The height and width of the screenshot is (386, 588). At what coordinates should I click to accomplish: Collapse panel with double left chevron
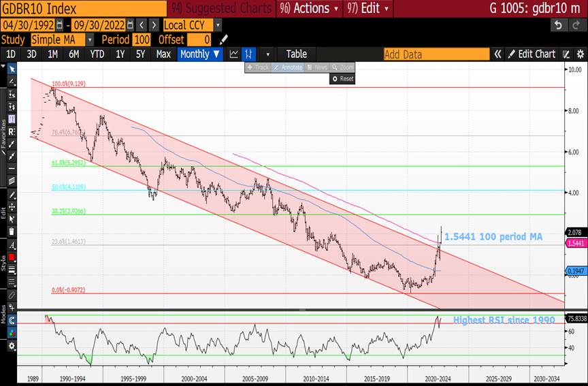point(497,54)
